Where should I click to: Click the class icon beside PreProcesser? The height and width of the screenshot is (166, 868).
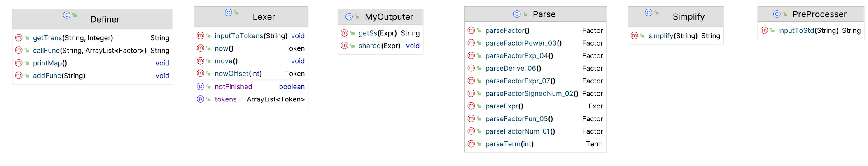pyautogui.click(x=777, y=14)
